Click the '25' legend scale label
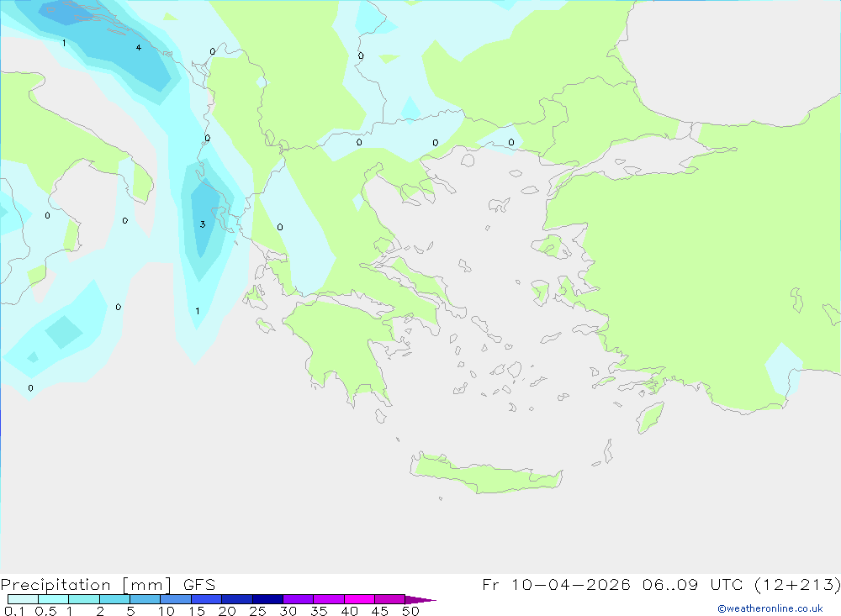 (257, 611)
